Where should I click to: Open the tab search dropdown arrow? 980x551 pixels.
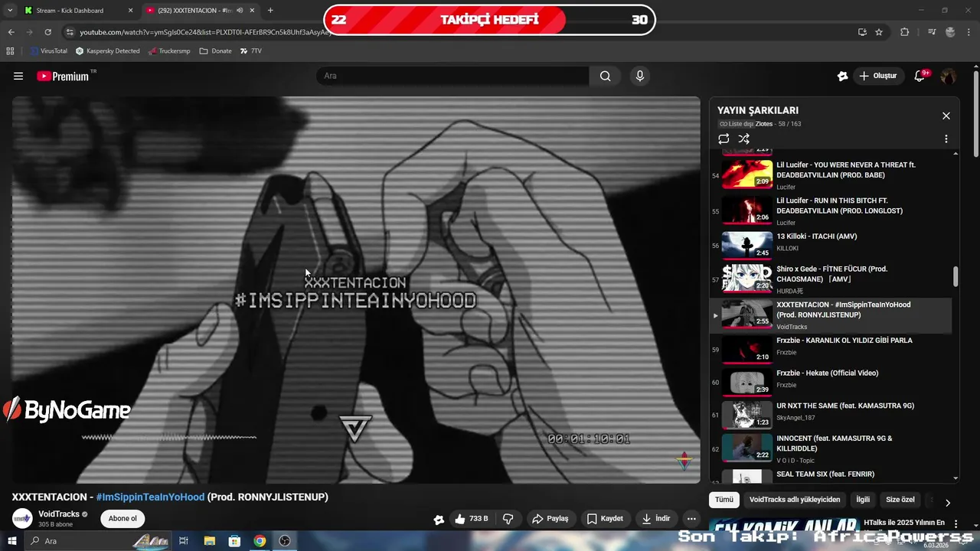point(10,11)
